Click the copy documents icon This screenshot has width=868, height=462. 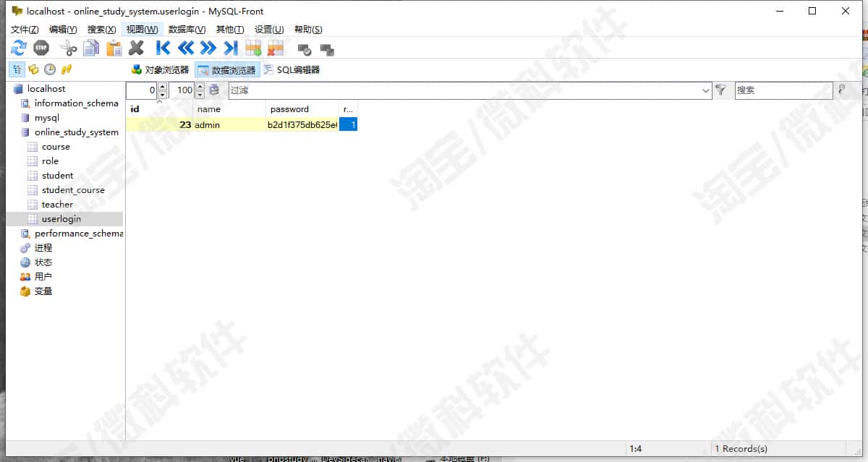[x=91, y=48]
